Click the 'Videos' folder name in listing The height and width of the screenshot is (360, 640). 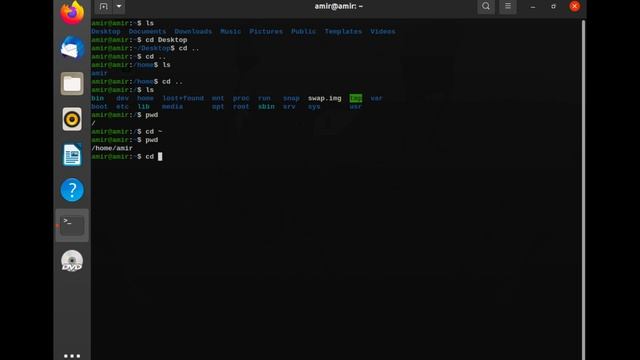point(382,31)
